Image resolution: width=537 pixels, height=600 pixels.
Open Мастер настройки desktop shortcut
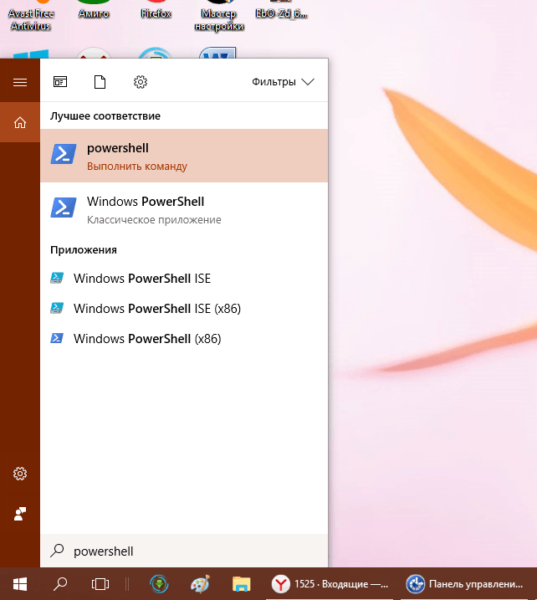[219, 15]
